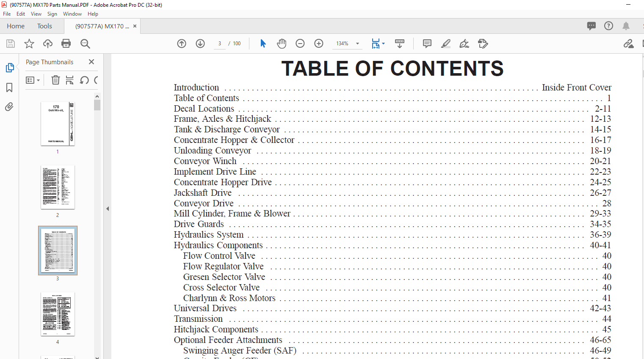Go to the next page using the down arrow

pyautogui.click(x=200, y=44)
